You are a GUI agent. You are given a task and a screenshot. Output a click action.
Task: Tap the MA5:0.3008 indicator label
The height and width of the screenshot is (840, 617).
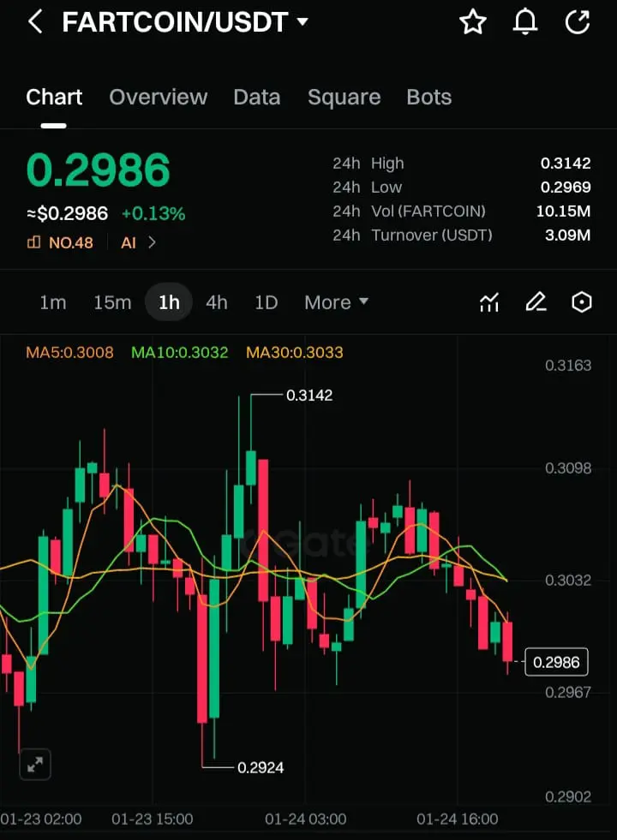[x=69, y=352]
